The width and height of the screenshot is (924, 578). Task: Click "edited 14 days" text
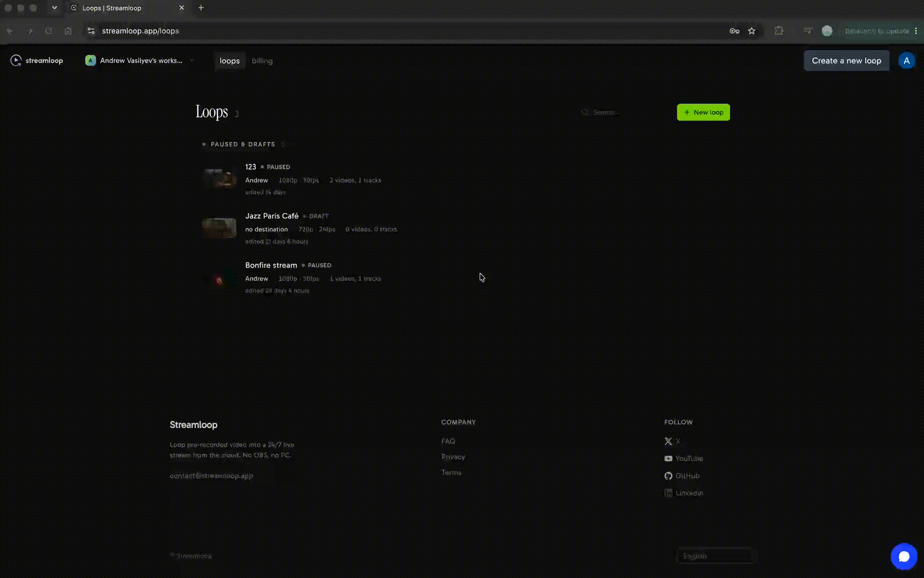[266, 192]
